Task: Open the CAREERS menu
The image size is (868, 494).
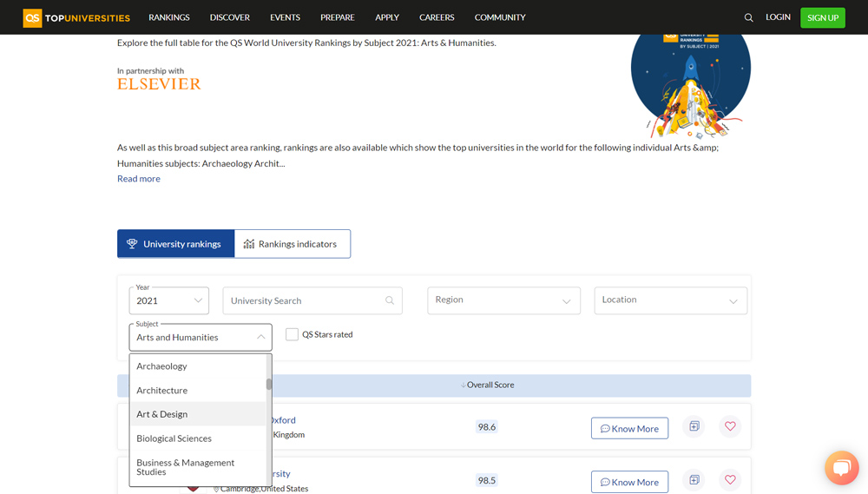Action: (x=437, y=17)
